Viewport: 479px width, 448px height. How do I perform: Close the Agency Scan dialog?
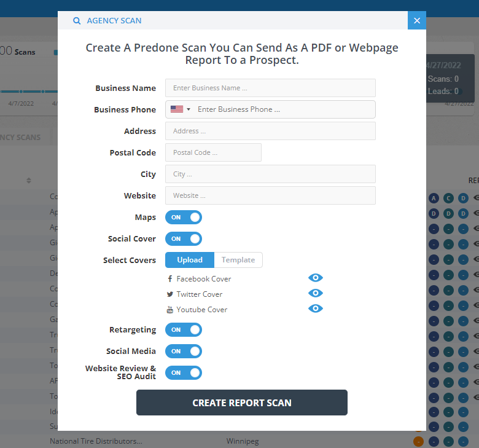416,21
